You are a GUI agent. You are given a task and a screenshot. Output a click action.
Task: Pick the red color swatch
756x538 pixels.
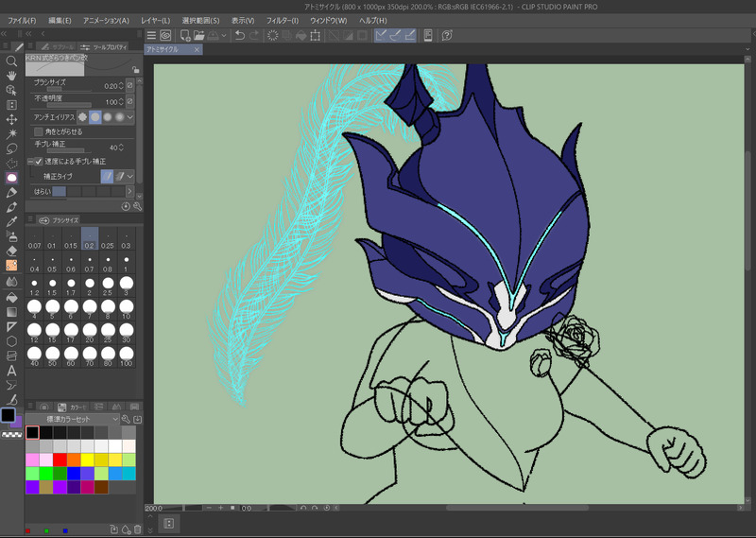(60, 460)
